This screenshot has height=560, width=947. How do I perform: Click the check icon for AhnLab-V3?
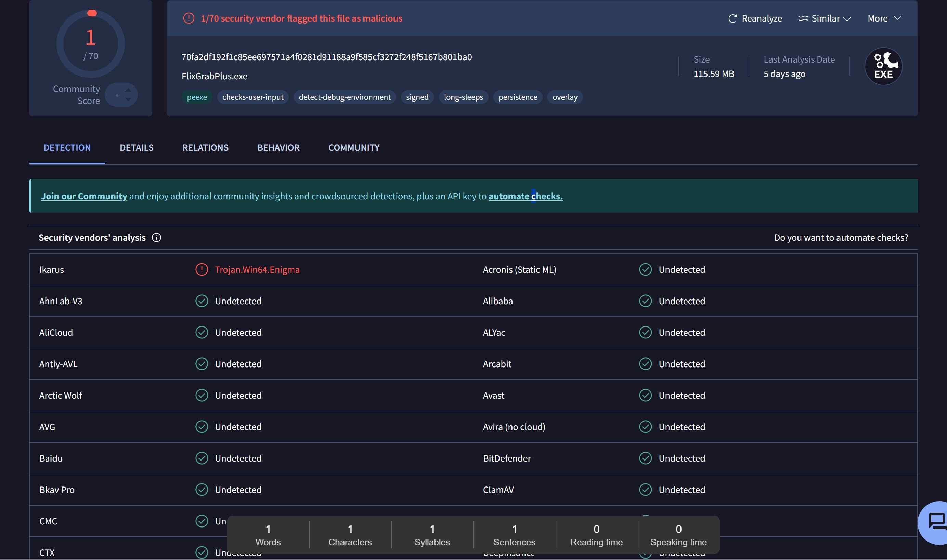pyautogui.click(x=202, y=301)
